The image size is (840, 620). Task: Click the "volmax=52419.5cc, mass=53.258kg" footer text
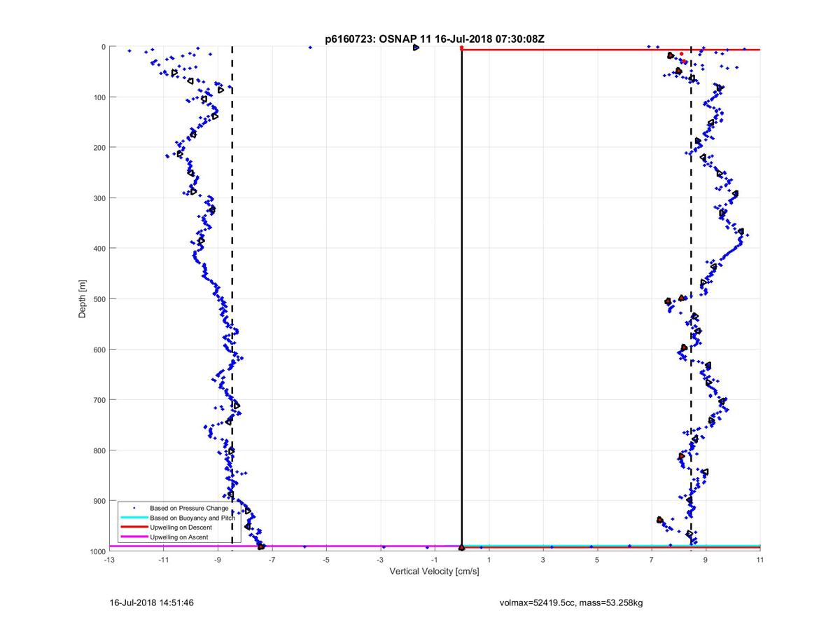pyautogui.click(x=571, y=602)
